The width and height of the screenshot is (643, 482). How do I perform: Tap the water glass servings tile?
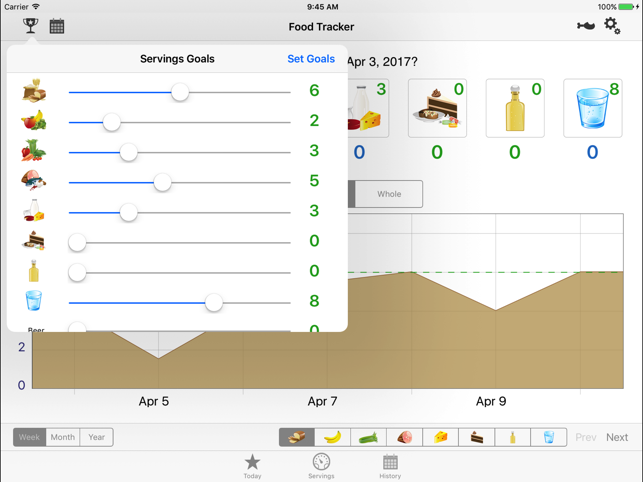coord(592,108)
